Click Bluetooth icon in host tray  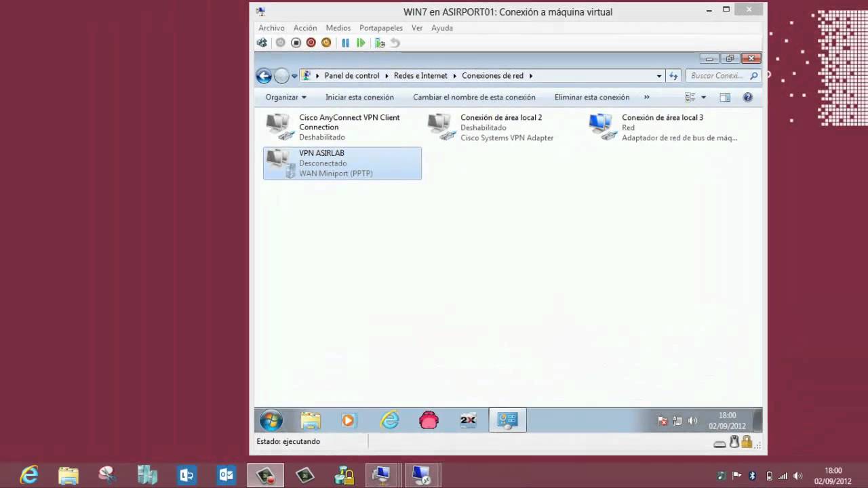(x=752, y=476)
